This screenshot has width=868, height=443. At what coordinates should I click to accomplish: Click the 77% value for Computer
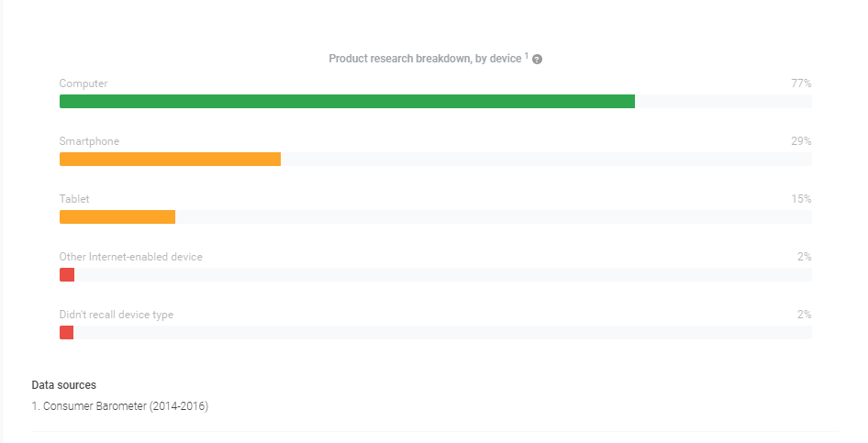tap(801, 83)
